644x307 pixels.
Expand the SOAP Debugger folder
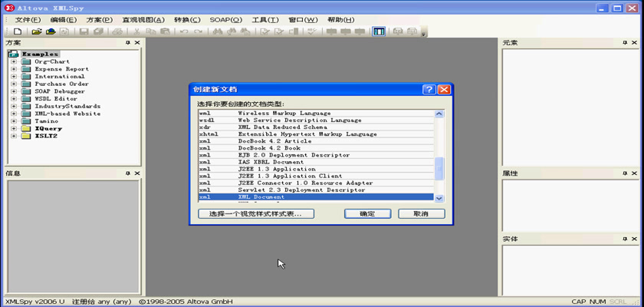pyautogui.click(x=14, y=91)
